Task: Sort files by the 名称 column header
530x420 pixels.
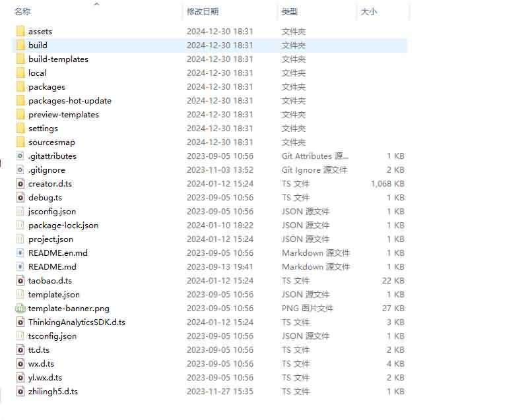Action: tap(22, 11)
